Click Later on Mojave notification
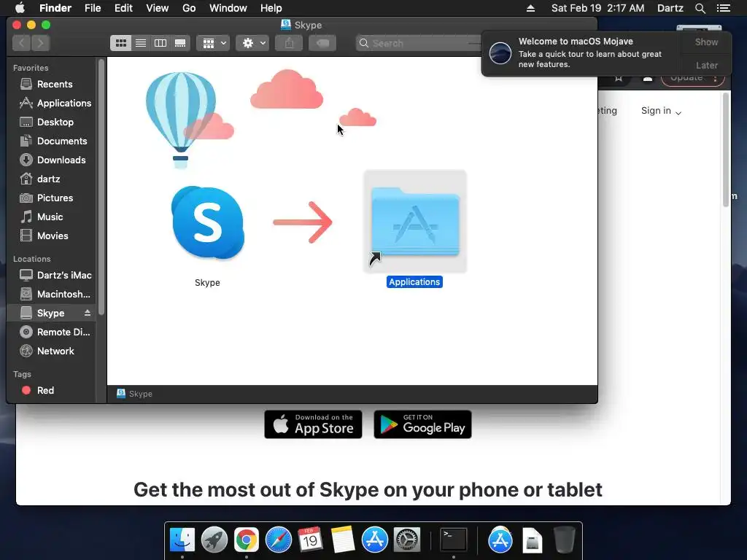This screenshot has height=560, width=747. pyautogui.click(x=706, y=65)
